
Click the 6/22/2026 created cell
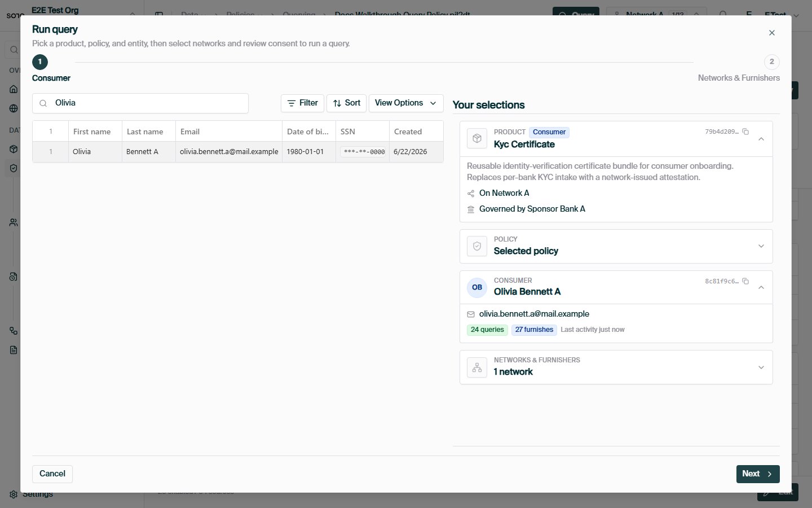416,152
